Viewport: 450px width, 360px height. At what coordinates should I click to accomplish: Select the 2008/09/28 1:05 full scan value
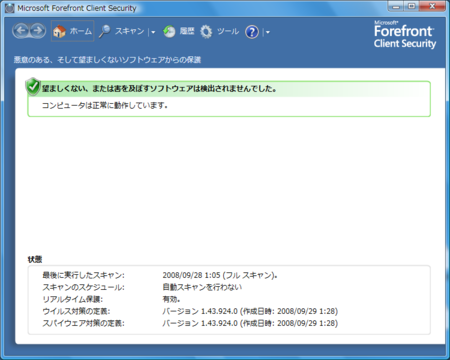[x=220, y=275]
